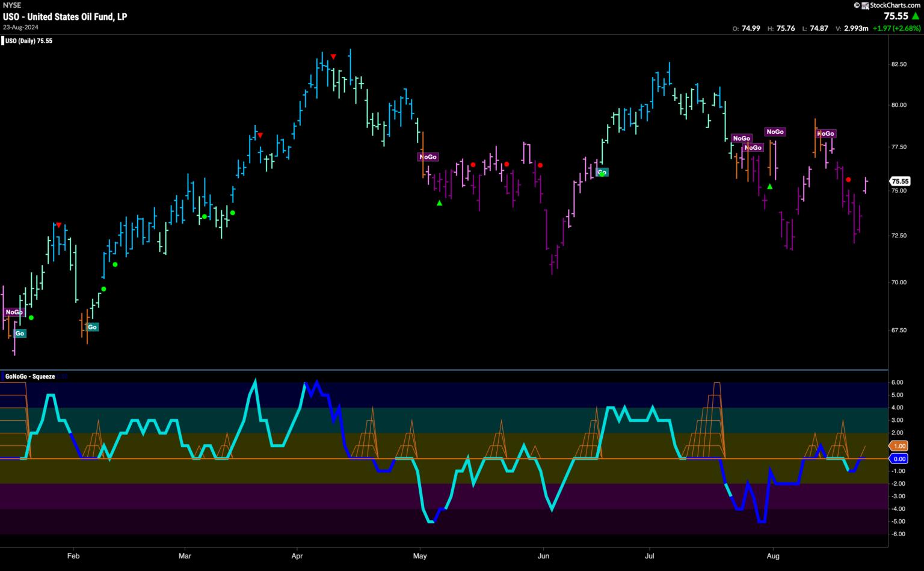Image resolution: width=924 pixels, height=571 pixels.
Task: Click the volume reading 2.993m
Action: click(x=856, y=28)
